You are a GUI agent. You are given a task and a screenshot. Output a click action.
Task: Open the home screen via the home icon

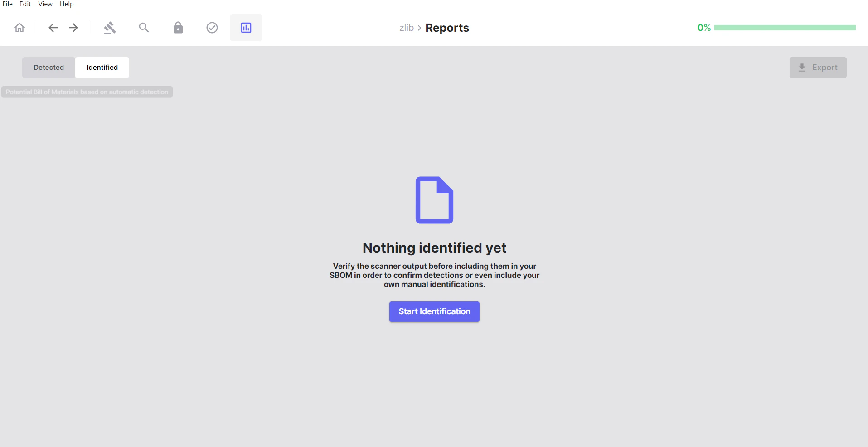click(x=19, y=27)
